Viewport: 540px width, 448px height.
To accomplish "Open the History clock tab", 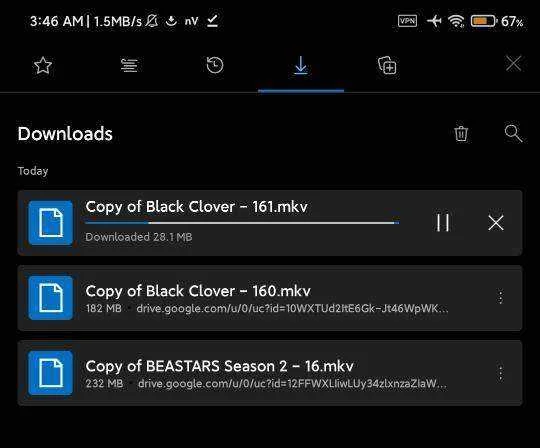I will (x=215, y=65).
